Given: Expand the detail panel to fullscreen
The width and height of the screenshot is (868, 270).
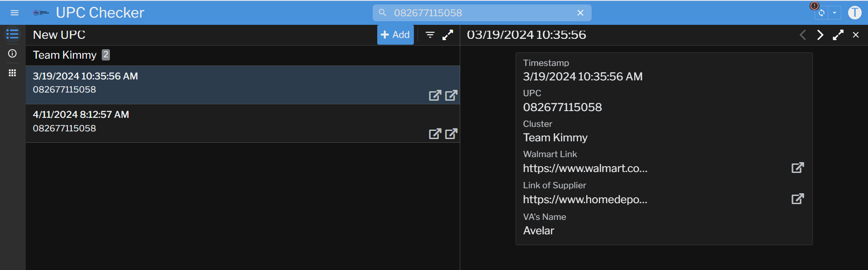Looking at the screenshot, I should pyautogui.click(x=838, y=35).
